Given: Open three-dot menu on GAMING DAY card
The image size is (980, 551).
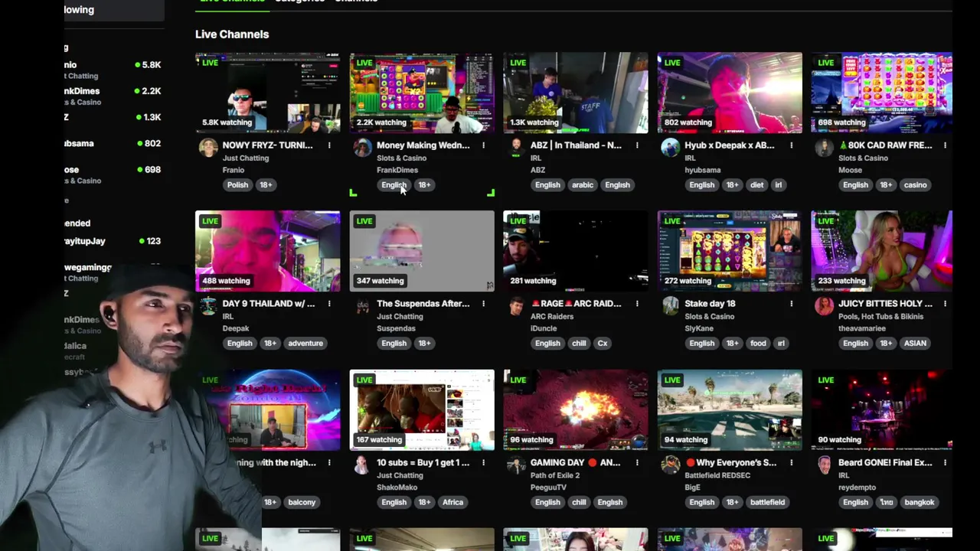Looking at the screenshot, I should pyautogui.click(x=637, y=463).
